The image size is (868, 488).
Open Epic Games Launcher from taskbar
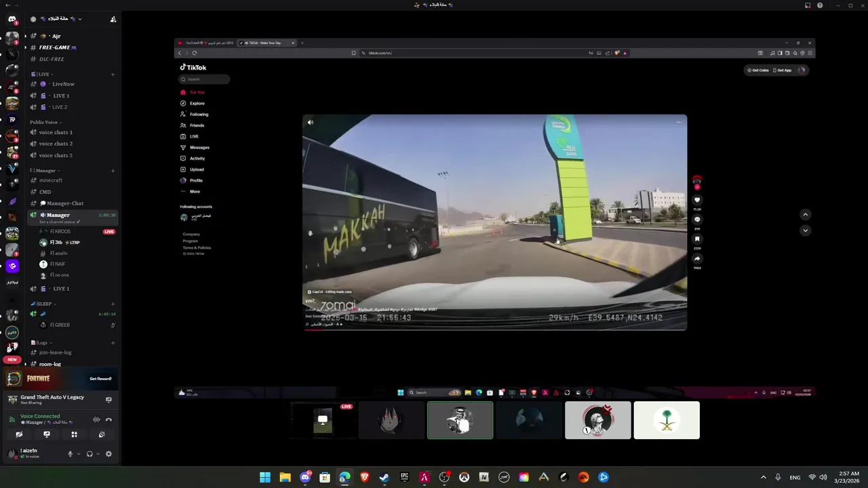click(x=405, y=477)
